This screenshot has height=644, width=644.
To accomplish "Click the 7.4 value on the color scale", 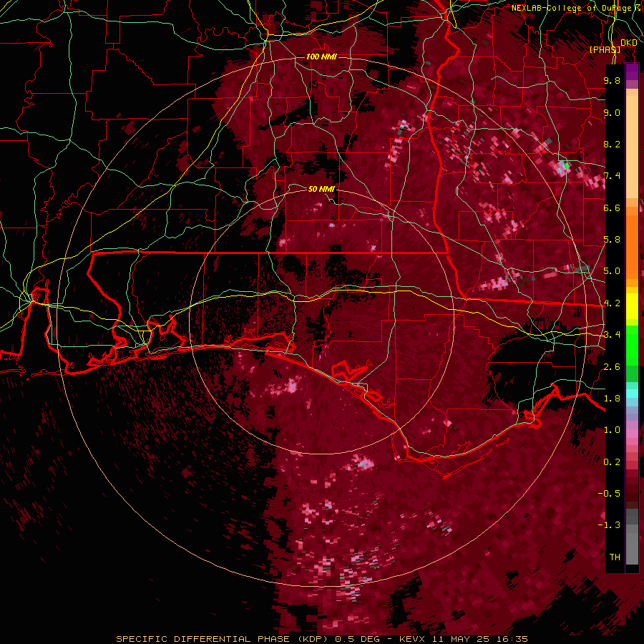I will (612, 176).
